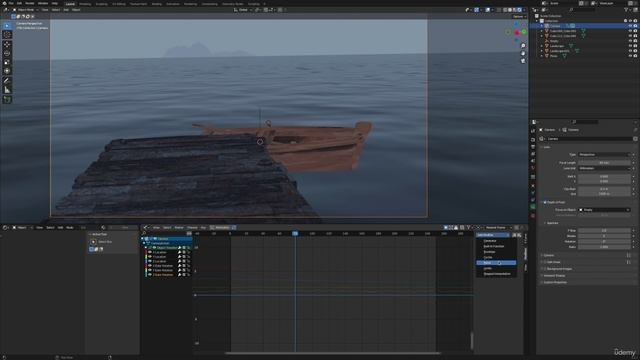The image size is (640, 360).
Task: Hide the Empty object in outliner
Action: [630, 41]
